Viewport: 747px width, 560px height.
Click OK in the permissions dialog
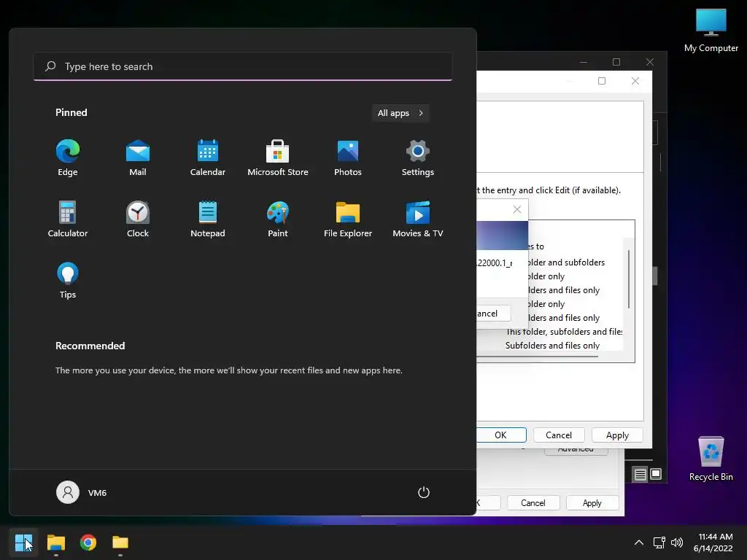coord(500,435)
